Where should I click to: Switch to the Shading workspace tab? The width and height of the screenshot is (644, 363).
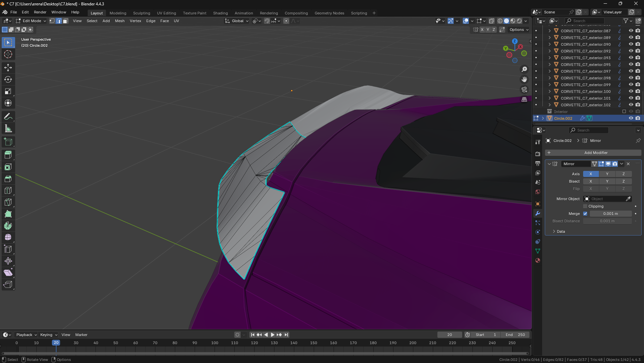[x=220, y=13]
